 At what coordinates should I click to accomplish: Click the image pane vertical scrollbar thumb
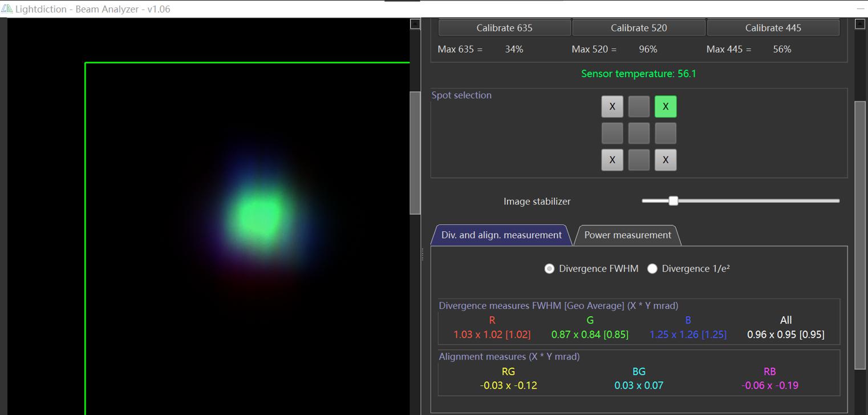click(415, 152)
